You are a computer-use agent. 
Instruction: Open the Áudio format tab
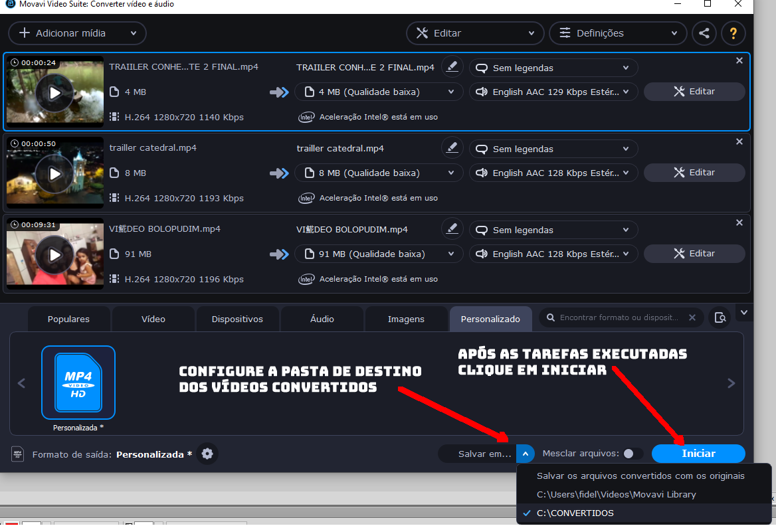pyautogui.click(x=322, y=319)
